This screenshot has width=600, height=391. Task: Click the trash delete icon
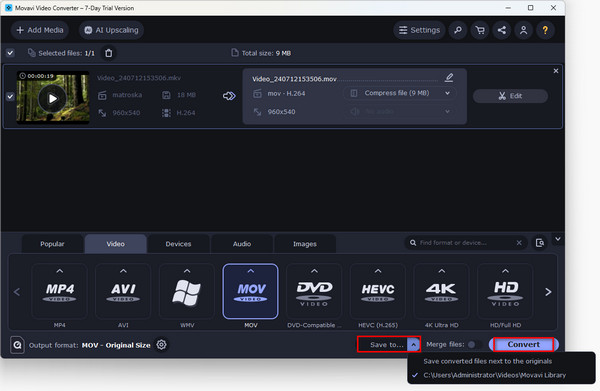(109, 53)
